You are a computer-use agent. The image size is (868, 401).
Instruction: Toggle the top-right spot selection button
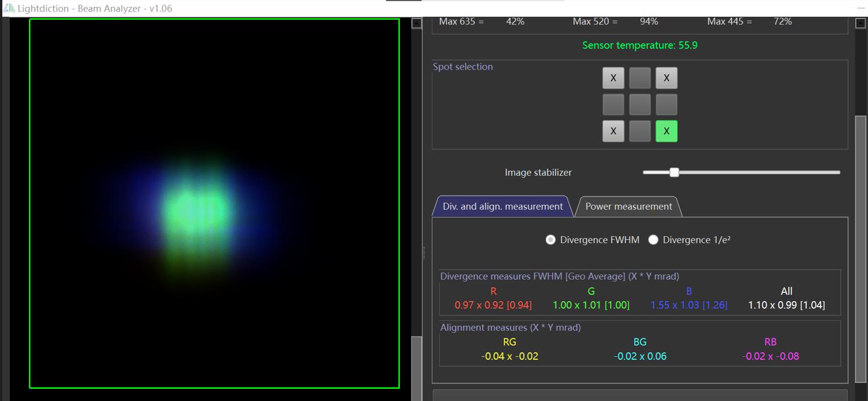[x=666, y=78]
